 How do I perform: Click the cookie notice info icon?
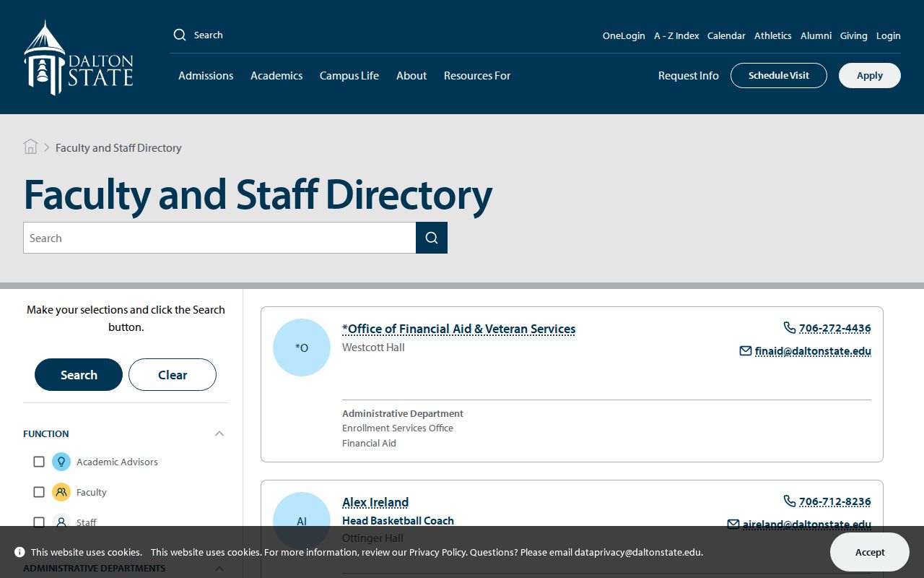click(19, 552)
